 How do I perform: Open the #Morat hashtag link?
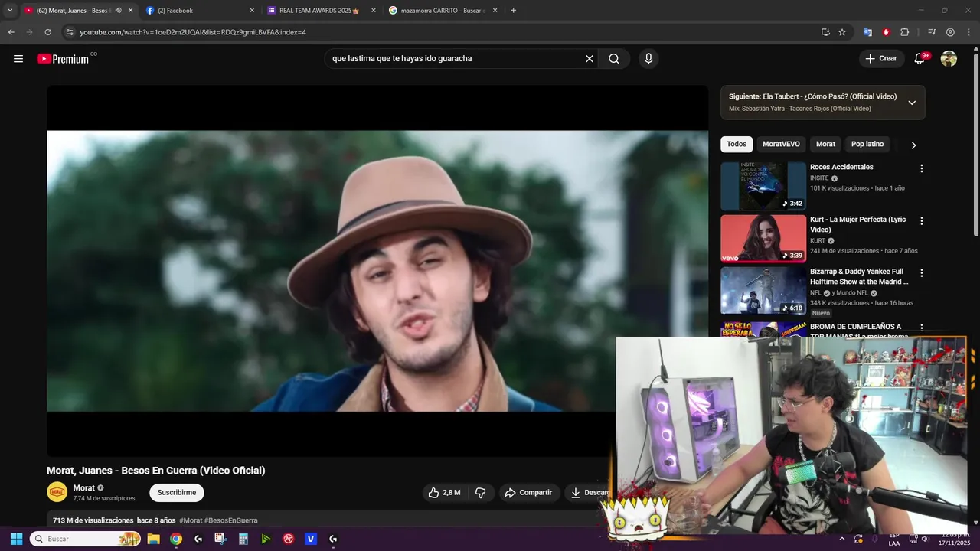point(191,520)
